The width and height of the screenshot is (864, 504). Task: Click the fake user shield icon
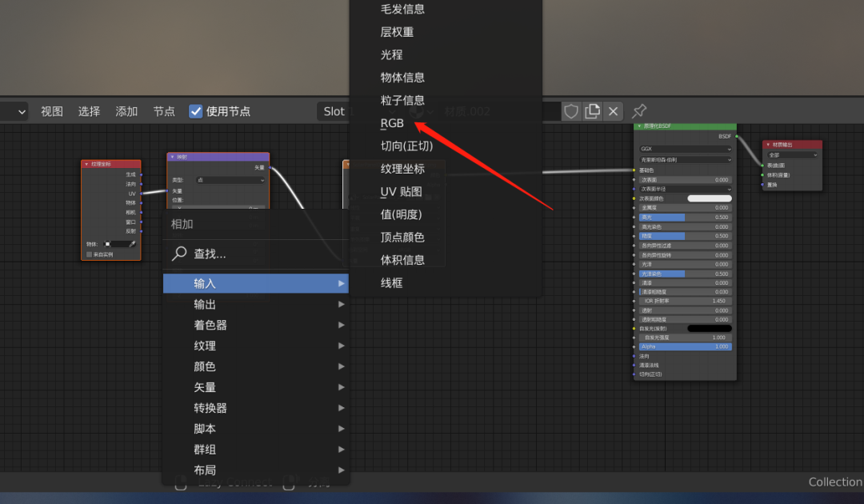(571, 111)
